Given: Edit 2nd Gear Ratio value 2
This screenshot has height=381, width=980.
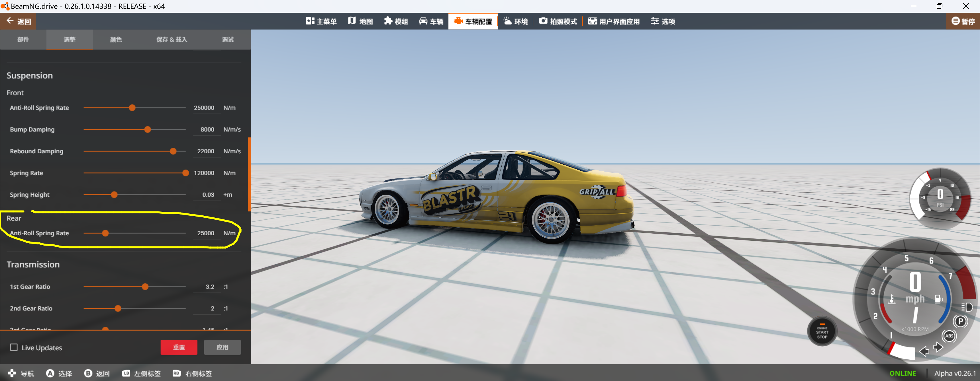Looking at the screenshot, I should click(206, 308).
